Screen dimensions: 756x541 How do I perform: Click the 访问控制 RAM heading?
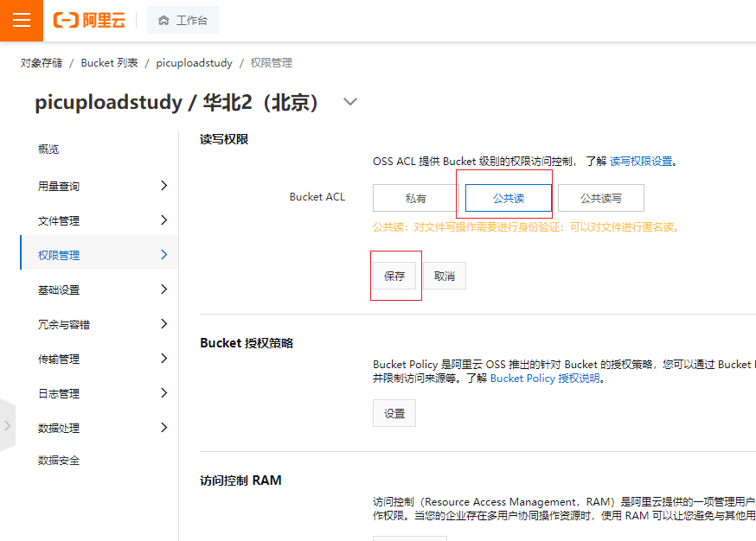240,481
